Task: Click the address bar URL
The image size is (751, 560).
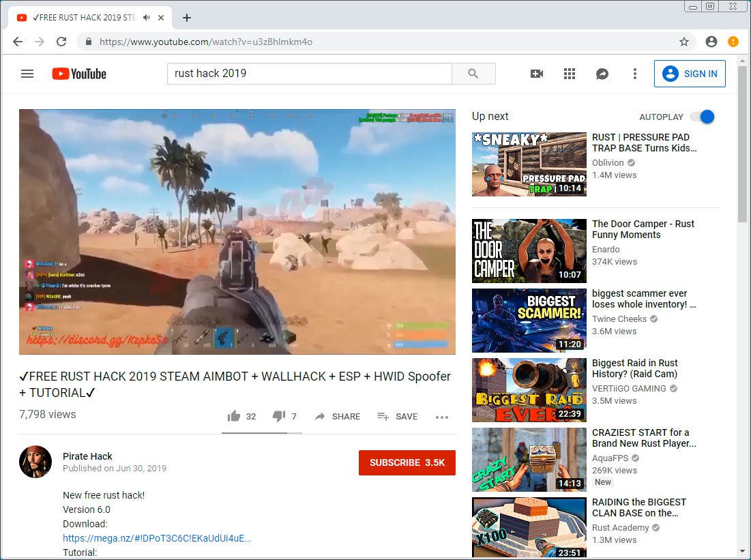Action: coord(206,42)
